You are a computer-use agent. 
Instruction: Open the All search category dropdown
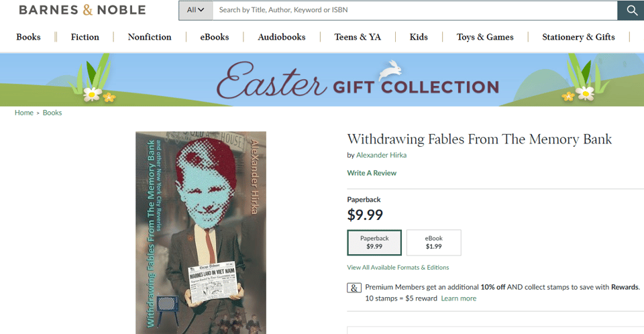[196, 10]
